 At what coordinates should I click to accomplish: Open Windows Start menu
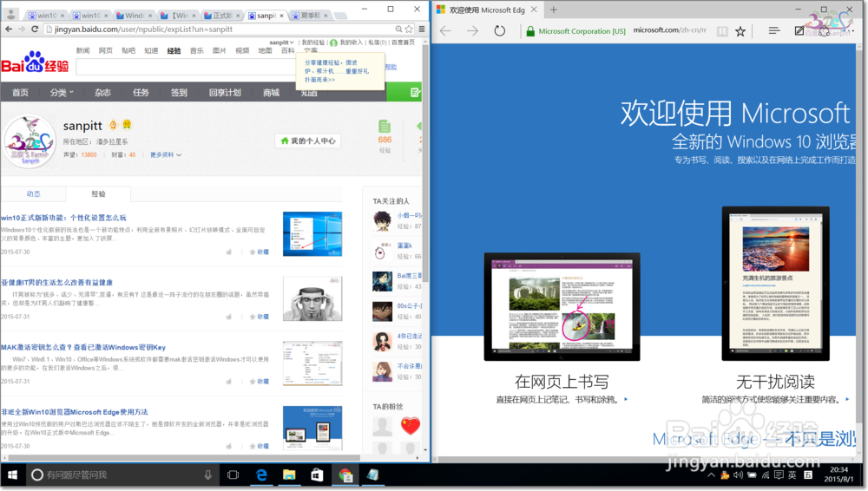[x=12, y=475]
